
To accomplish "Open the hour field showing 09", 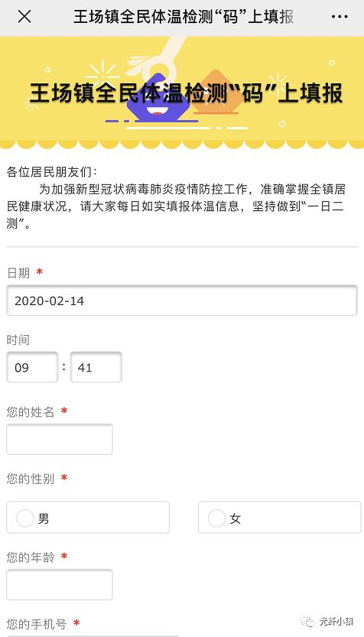I will pos(32,367).
